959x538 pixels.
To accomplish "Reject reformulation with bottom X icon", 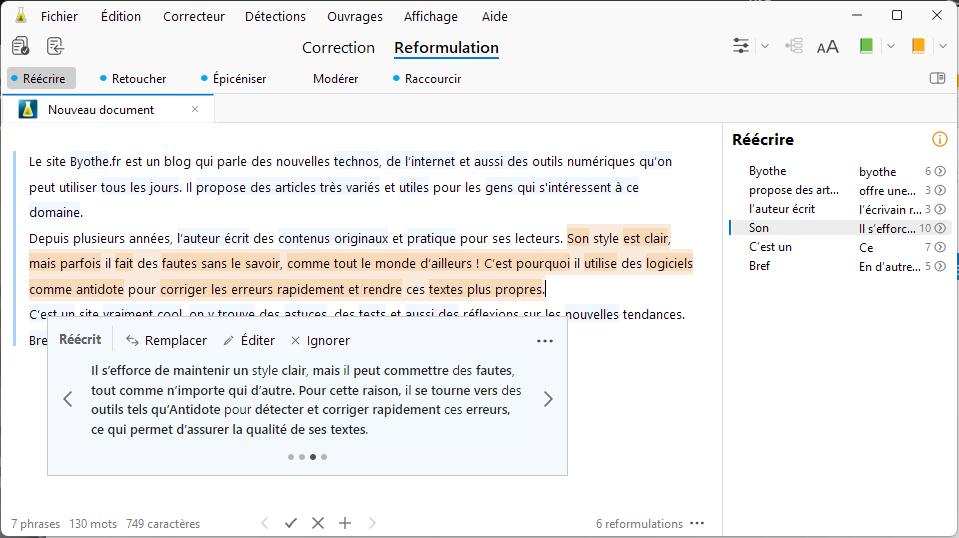I will (318, 523).
